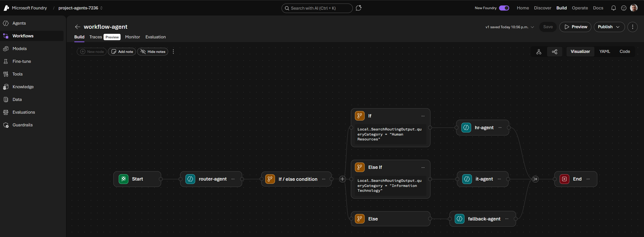Viewport: 644px width, 237px height.
Task: Open the feedback smiley icon
Action: [x=624, y=8]
